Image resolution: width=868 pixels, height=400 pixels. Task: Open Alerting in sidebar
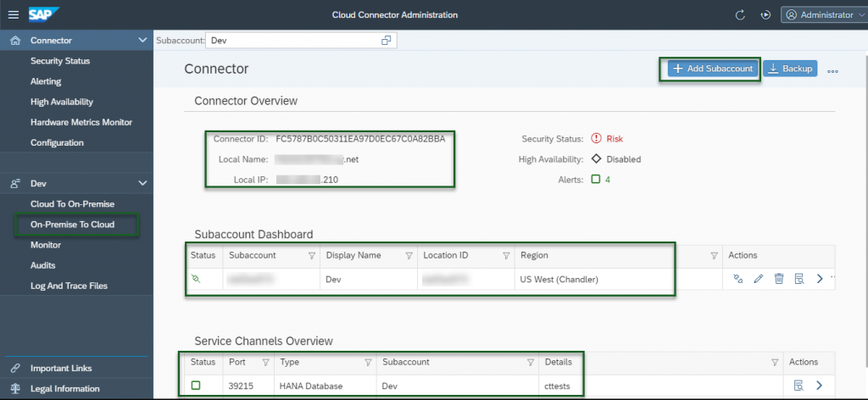[x=46, y=81]
